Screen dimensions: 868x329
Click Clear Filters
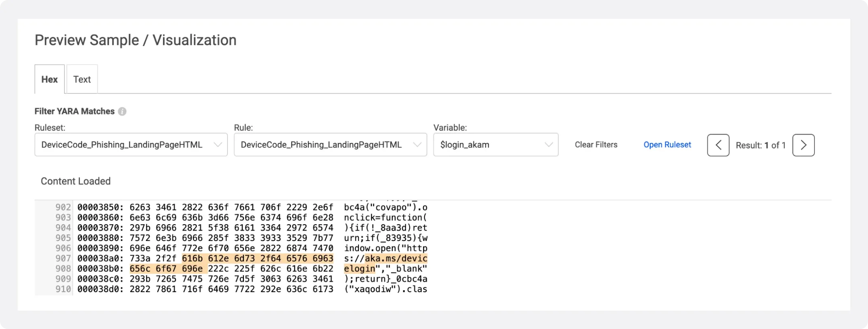[x=596, y=144]
